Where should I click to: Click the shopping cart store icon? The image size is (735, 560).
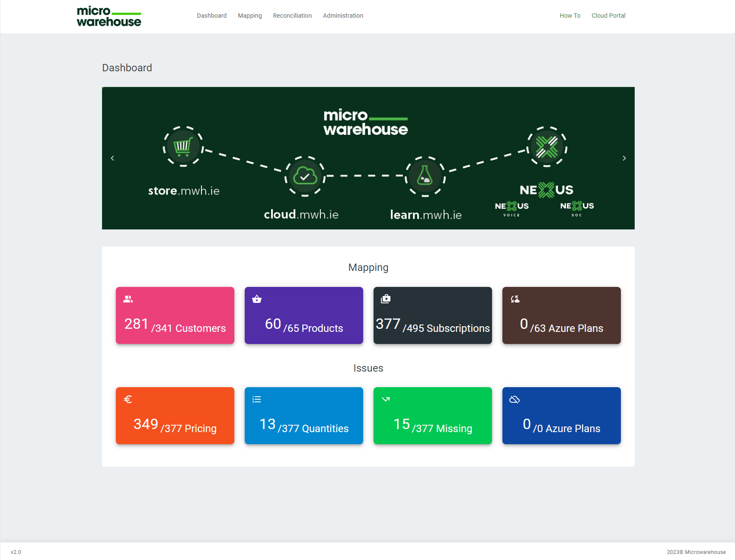tap(183, 146)
